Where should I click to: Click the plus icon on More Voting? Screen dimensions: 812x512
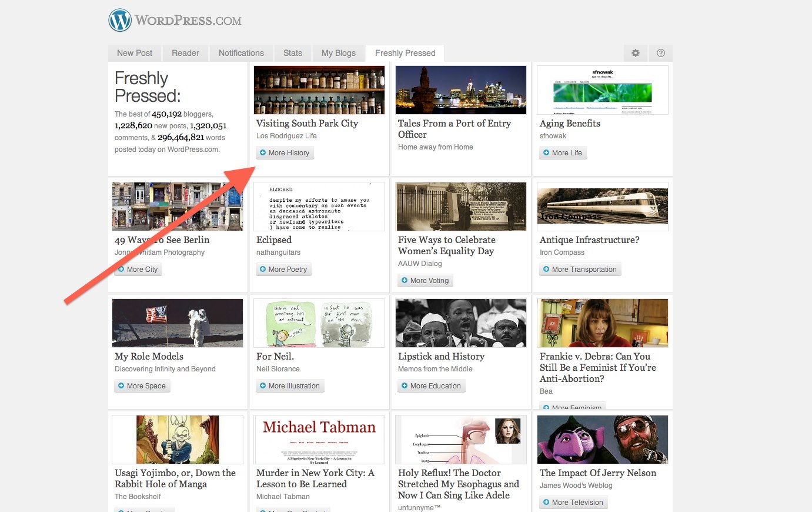click(405, 280)
